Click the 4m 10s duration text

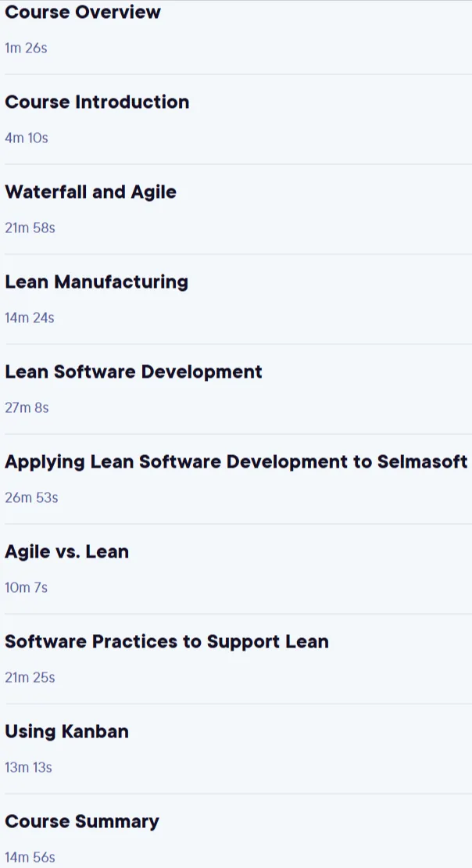(x=27, y=138)
